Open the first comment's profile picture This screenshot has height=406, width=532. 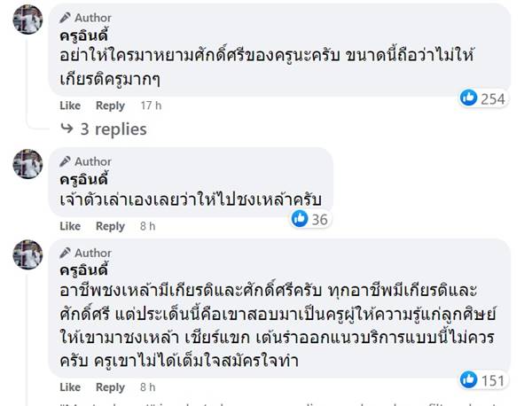click(x=28, y=20)
